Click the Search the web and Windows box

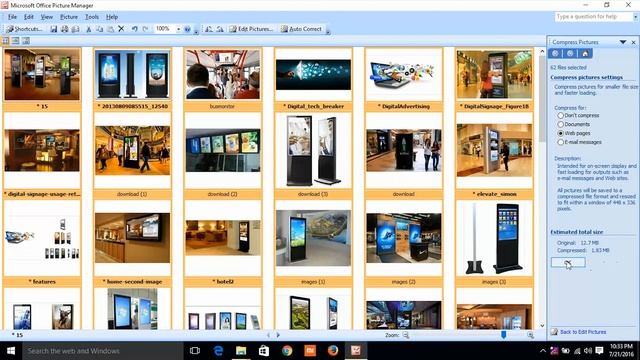[x=103, y=351]
